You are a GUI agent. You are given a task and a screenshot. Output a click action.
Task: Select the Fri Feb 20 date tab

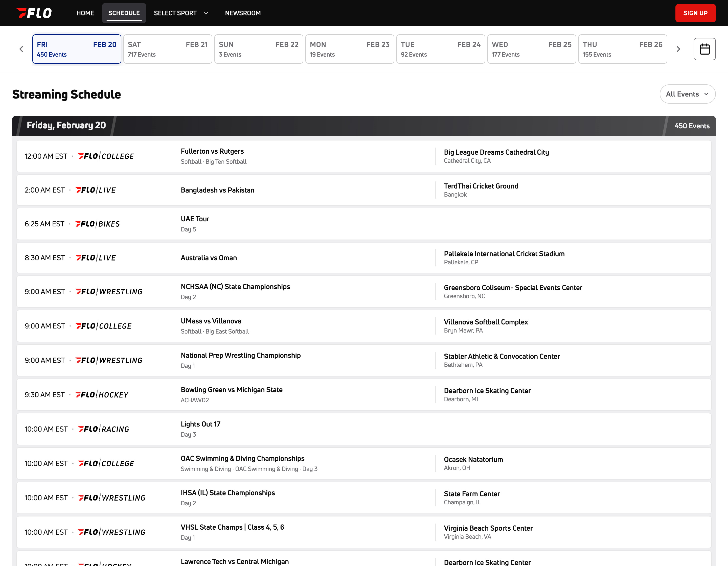77,49
